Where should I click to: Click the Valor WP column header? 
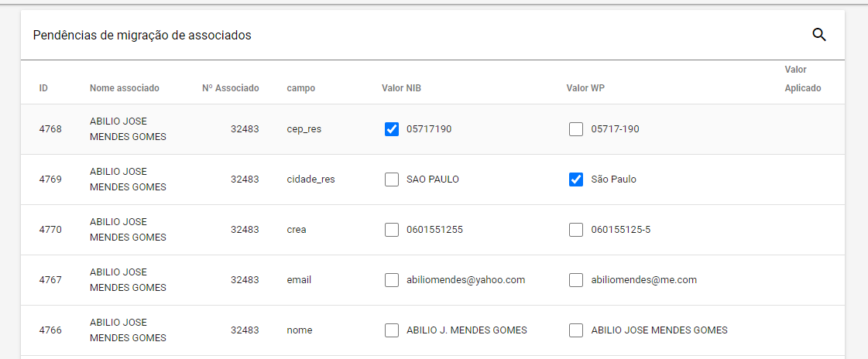coord(585,88)
